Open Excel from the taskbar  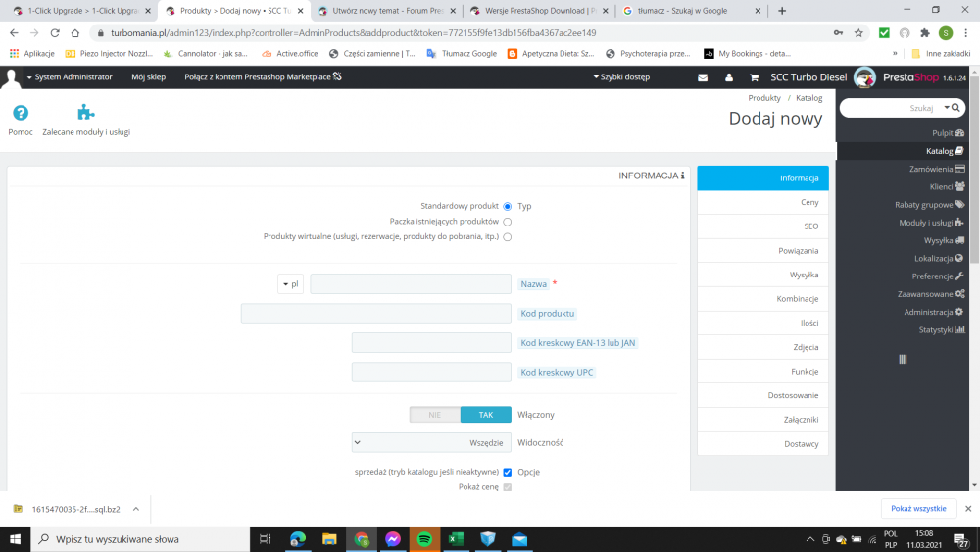click(457, 539)
